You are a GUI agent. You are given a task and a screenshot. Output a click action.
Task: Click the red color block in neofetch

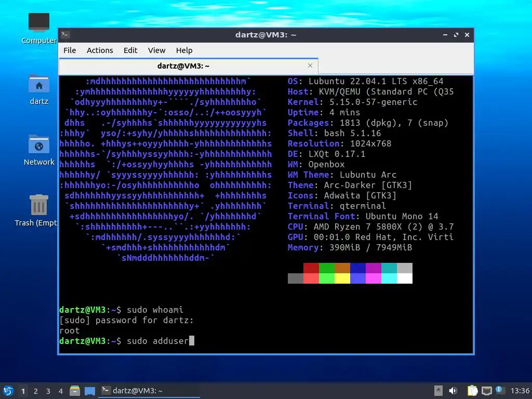311,268
